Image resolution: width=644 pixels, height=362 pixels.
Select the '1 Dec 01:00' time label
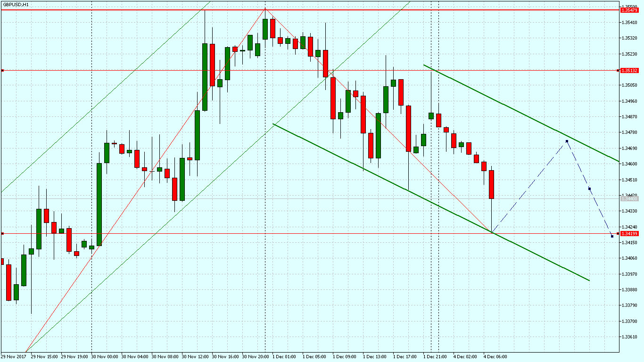[x=284, y=357]
